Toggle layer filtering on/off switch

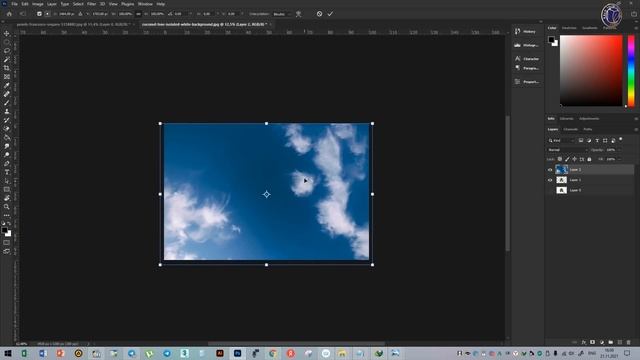621,140
